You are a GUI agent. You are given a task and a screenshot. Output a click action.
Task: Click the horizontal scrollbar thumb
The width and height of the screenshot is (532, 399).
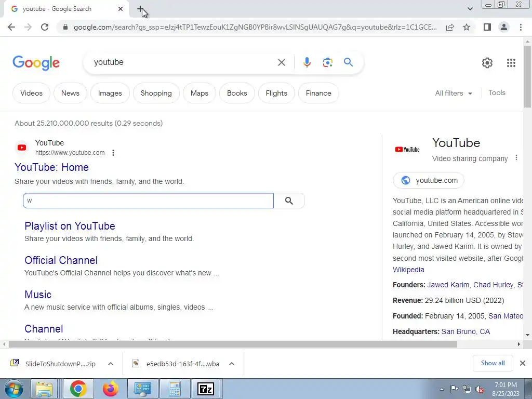point(233,344)
